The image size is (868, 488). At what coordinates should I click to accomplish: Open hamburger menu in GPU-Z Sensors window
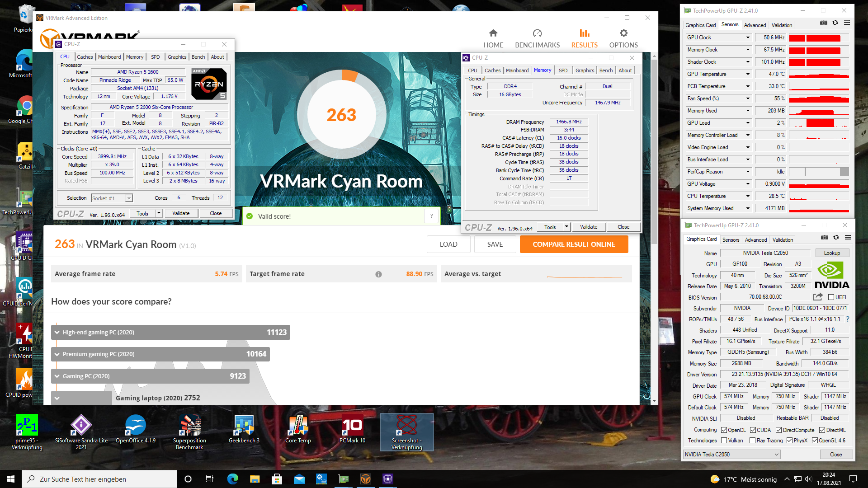(847, 23)
